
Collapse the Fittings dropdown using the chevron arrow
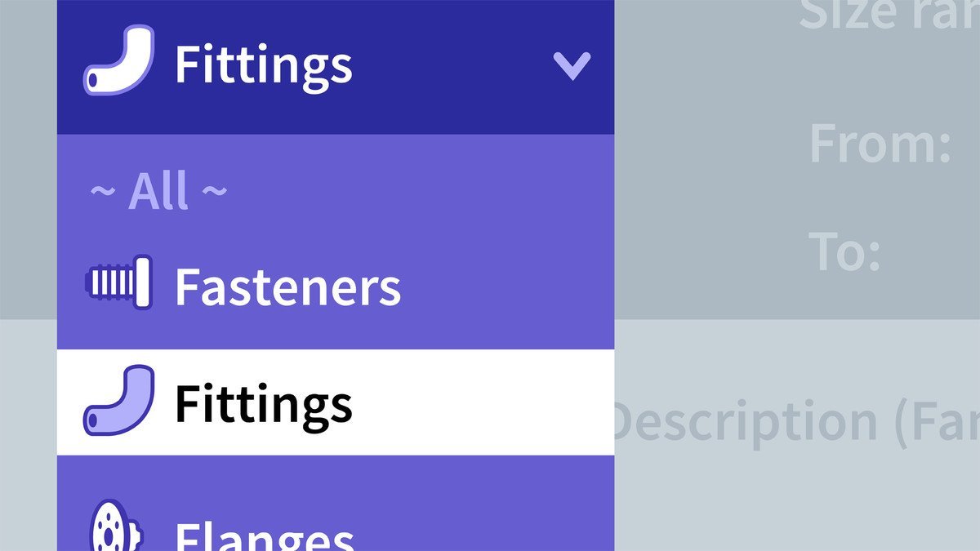(x=572, y=65)
